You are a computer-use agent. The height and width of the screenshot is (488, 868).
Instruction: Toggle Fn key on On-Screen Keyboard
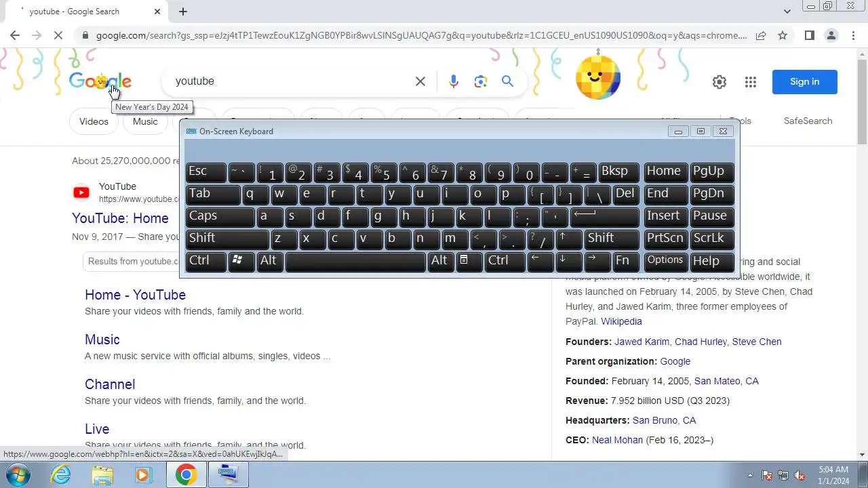[626, 261]
